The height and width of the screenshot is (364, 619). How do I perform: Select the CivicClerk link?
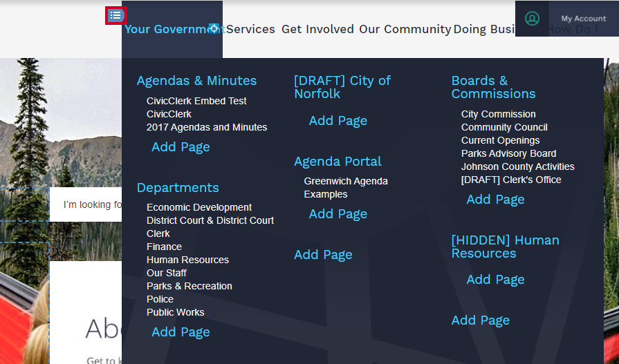pos(169,114)
